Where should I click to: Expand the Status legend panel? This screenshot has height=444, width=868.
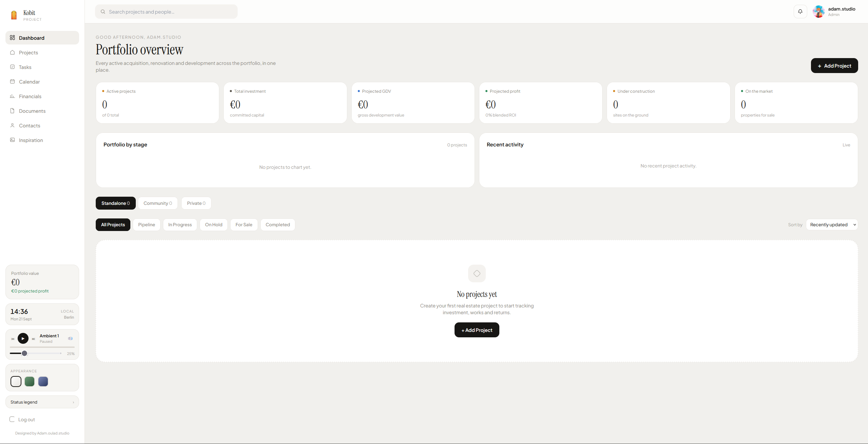pos(42,402)
